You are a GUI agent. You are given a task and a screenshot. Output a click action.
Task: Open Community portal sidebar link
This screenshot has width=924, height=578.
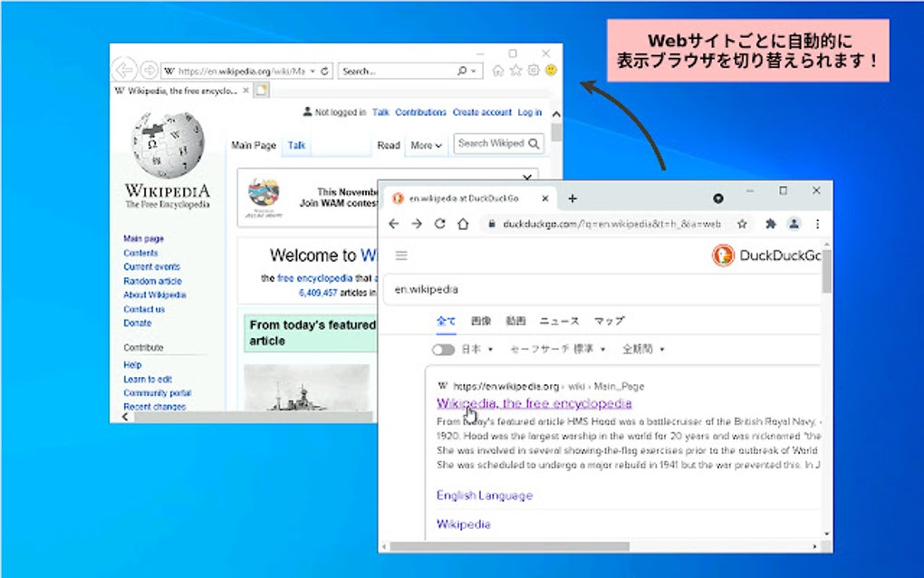click(158, 393)
